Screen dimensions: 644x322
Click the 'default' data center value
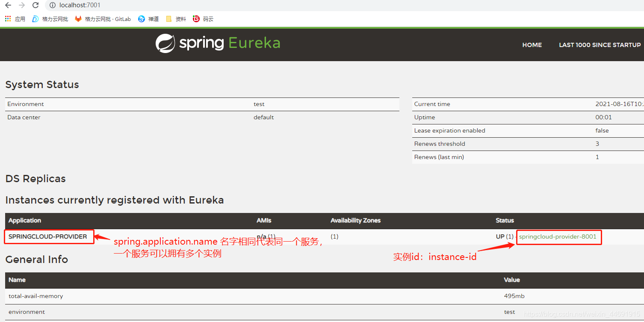[x=263, y=118]
